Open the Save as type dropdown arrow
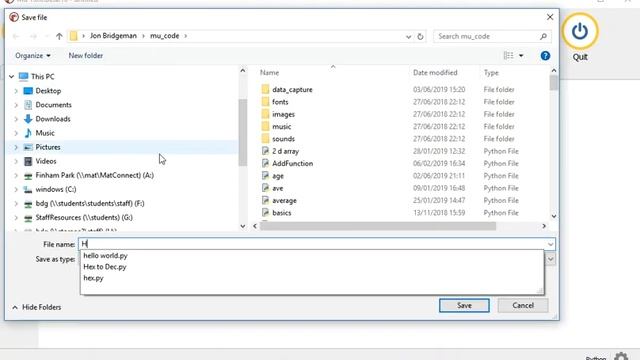This screenshot has height=360, width=640. coord(550,259)
